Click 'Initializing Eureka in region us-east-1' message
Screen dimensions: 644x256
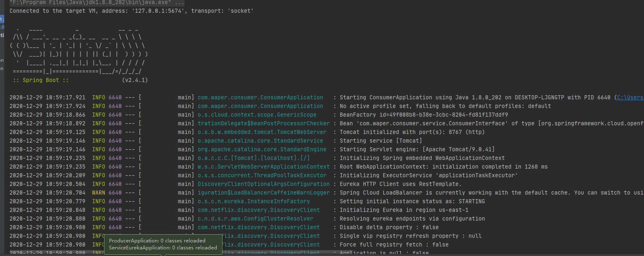tap(404, 210)
